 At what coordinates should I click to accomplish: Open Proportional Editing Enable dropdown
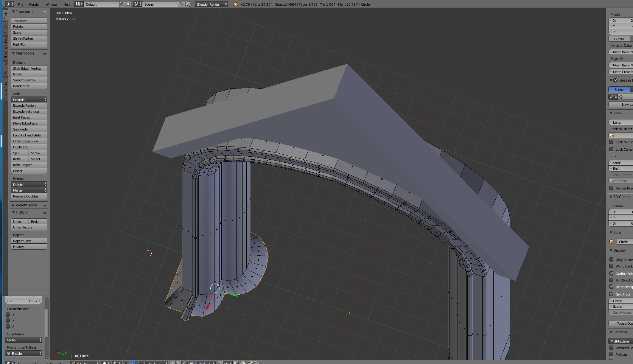[x=24, y=354]
